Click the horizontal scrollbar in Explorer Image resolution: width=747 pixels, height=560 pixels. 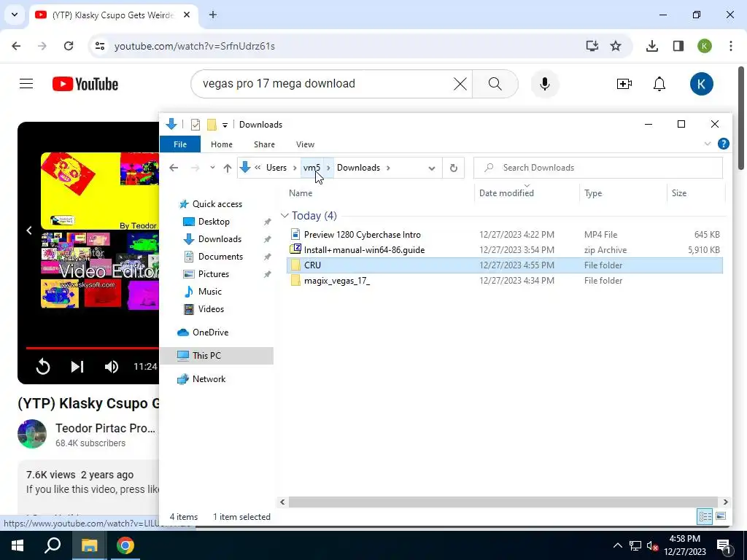point(503,502)
